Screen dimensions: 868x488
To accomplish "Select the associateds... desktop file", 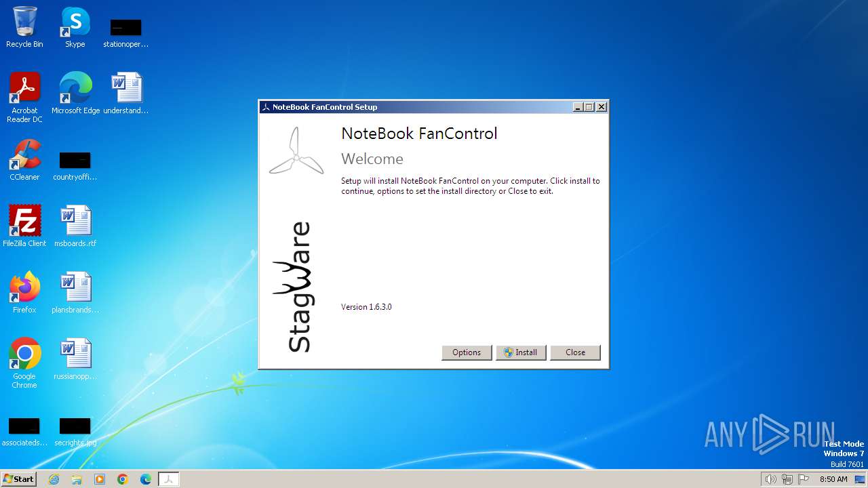I will tap(24, 432).
